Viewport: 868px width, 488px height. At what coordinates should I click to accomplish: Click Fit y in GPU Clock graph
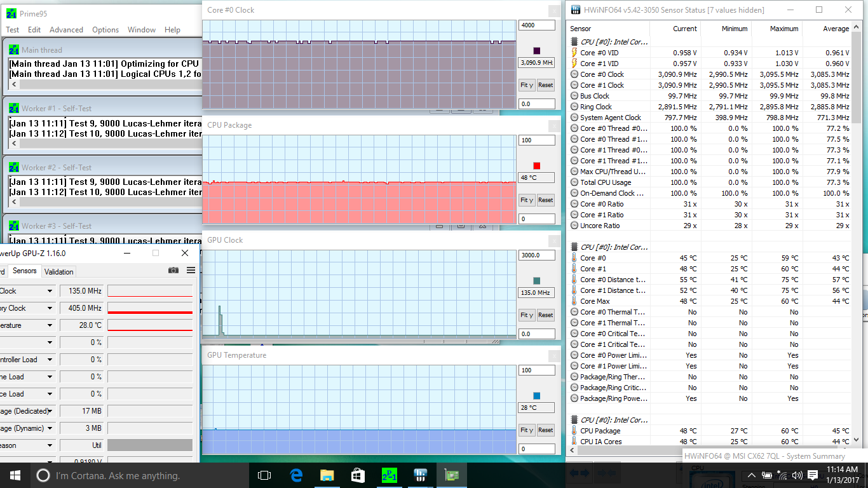[x=527, y=315]
